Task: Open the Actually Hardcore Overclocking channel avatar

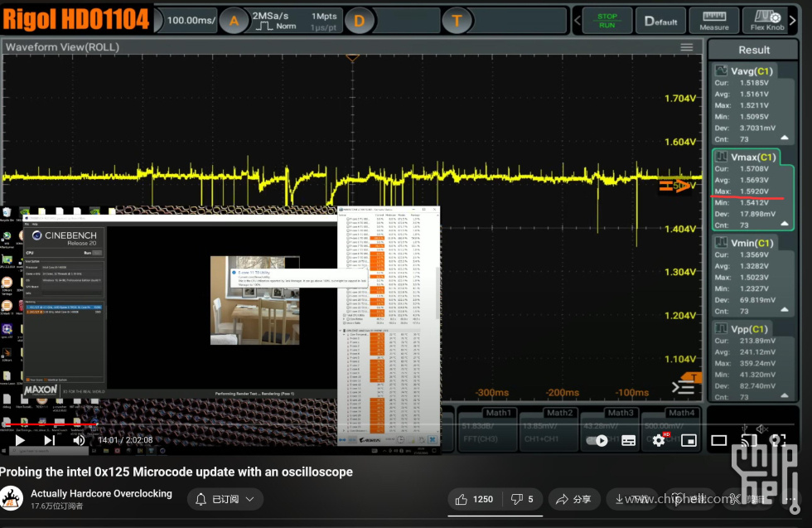Action: tap(12, 498)
